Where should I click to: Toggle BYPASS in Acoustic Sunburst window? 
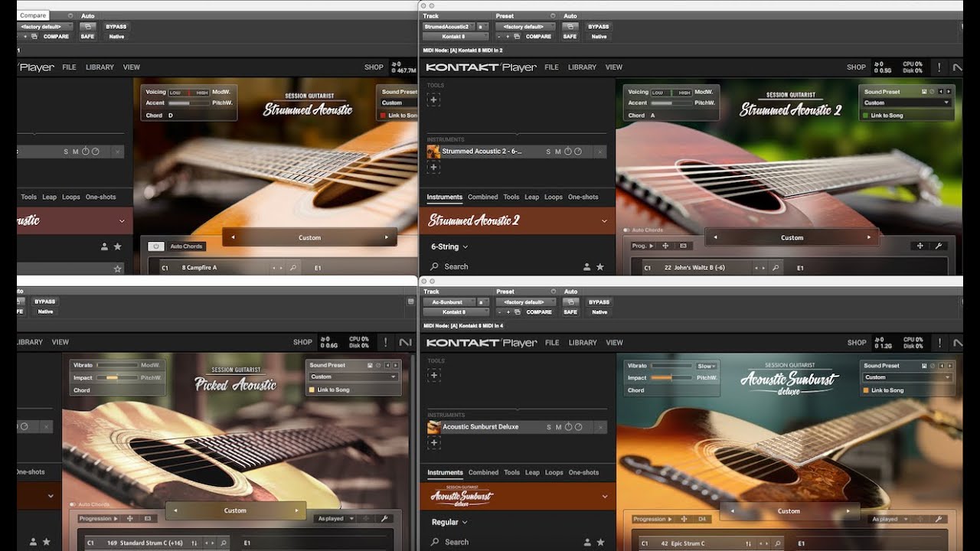click(x=599, y=302)
